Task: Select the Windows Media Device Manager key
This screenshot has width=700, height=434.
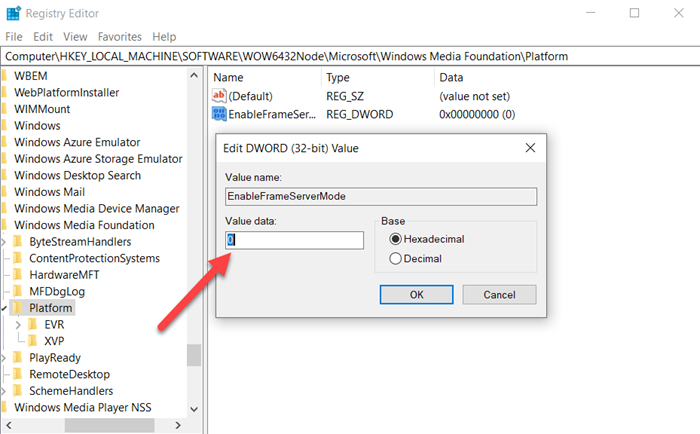Action: [96, 208]
